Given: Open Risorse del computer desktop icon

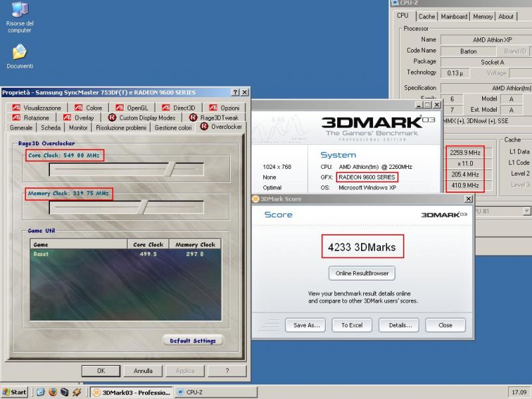Looking at the screenshot, I should click(20, 18).
